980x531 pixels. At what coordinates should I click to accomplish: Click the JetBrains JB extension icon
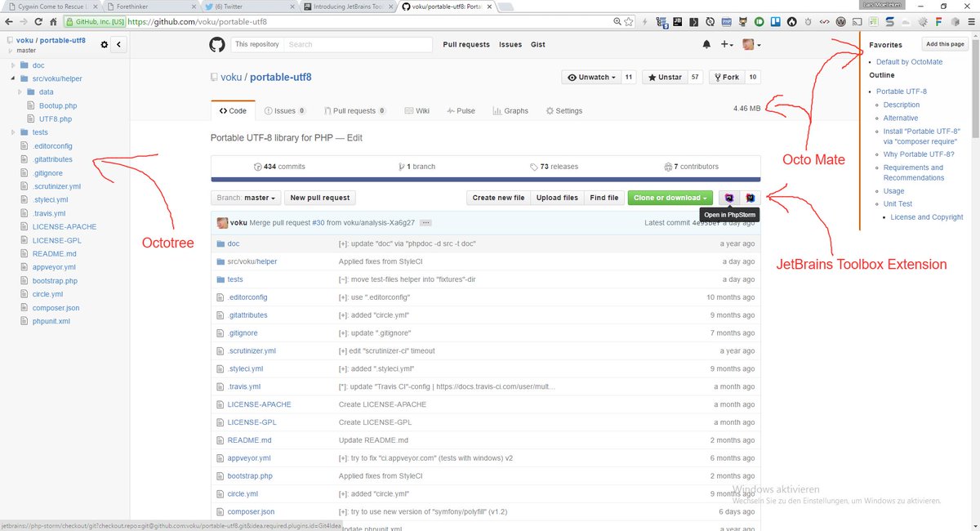pos(677,22)
